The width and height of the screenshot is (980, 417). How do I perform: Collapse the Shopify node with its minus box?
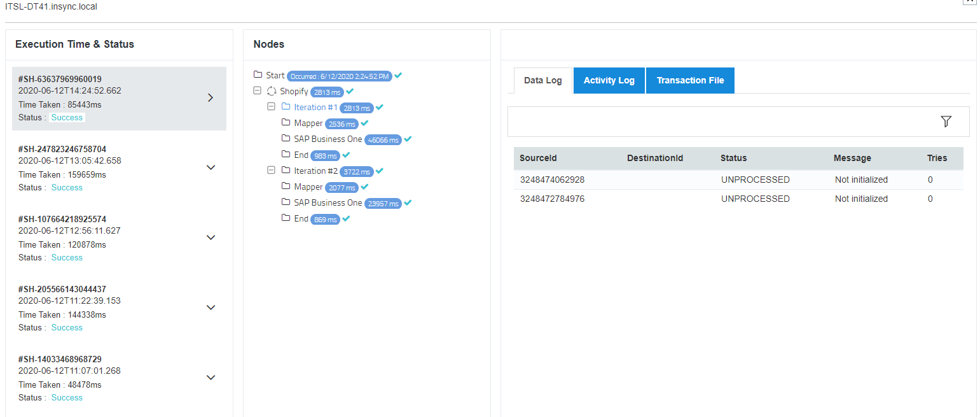click(x=257, y=90)
